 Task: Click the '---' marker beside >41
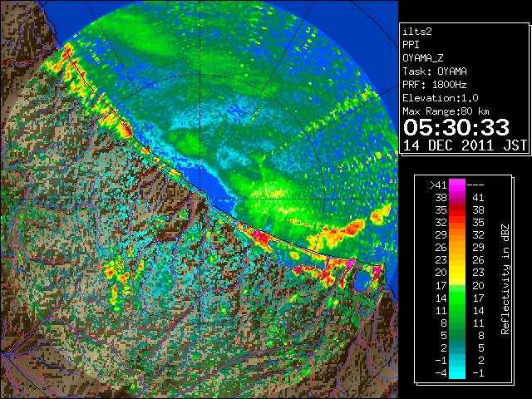(x=475, y=185)
